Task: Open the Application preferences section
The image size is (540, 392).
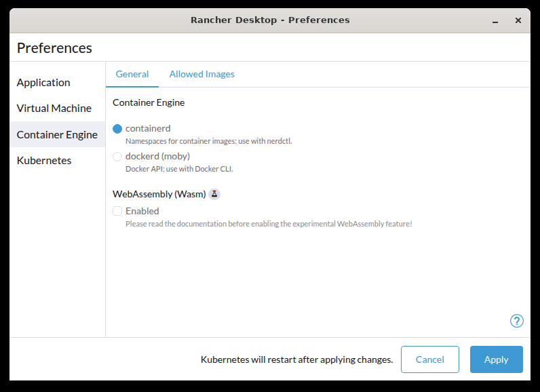Action: 43,82
